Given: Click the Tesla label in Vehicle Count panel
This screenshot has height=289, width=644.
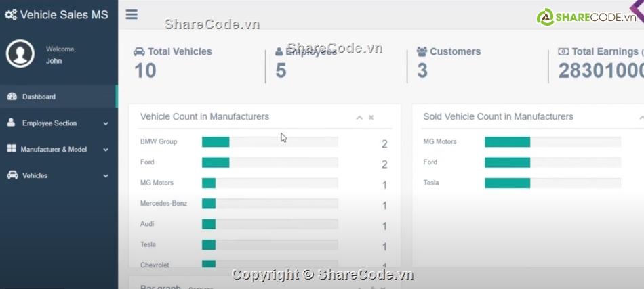Looking at the screenshot, I should point(148,244).
